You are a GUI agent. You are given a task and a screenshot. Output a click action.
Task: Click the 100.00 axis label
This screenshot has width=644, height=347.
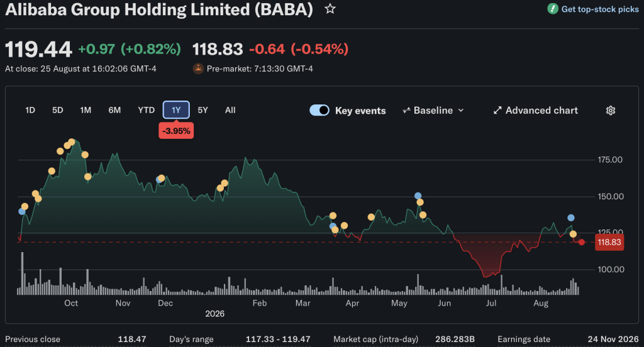pyautogui.click(x=611, y=270)
